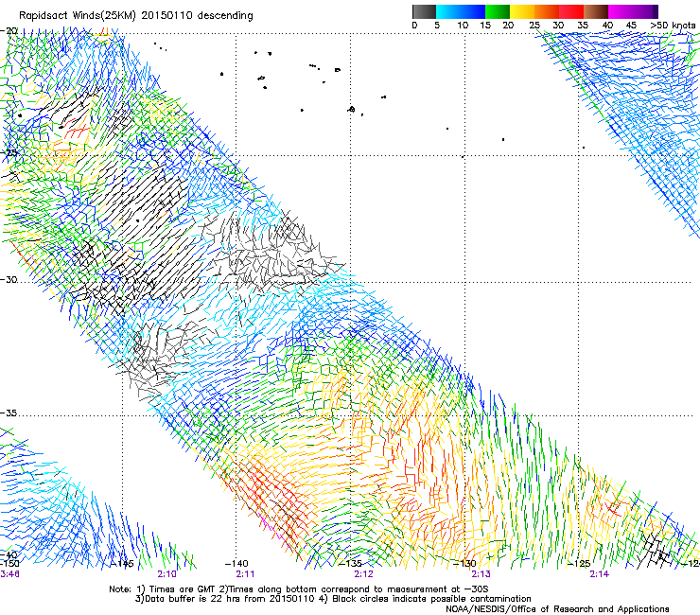Image resolution: width=700 pixels, height=615 pixels.
Task: Pick the yellow 20-25 knots legend swatch
Action: [x=522, y=11]
